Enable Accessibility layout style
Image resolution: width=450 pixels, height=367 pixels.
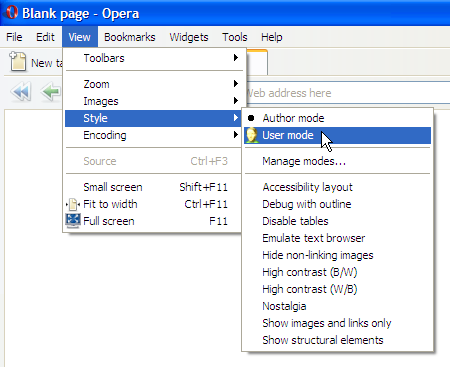point(337,187)
